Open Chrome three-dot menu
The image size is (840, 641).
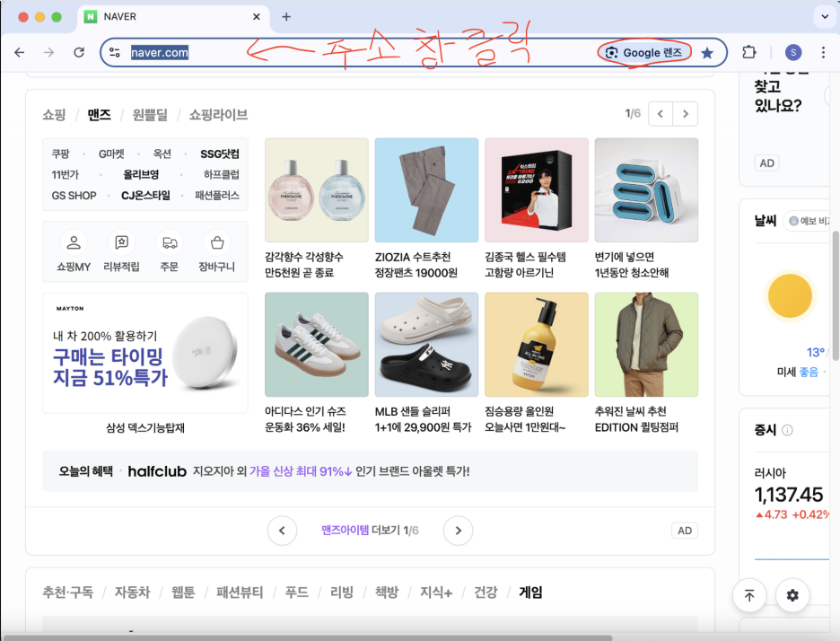pos(823,53)
